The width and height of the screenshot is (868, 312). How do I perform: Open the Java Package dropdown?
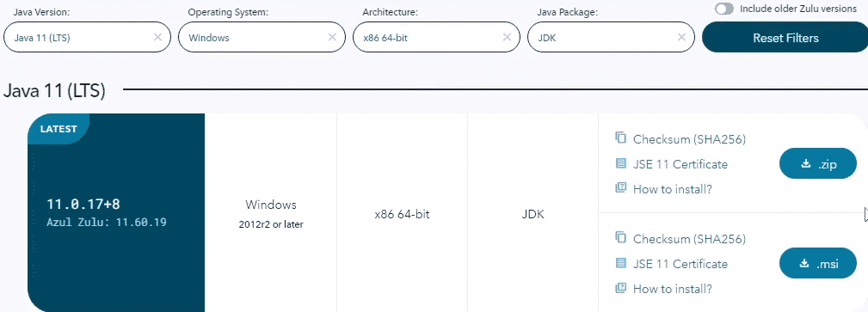(x=611, y=37)
